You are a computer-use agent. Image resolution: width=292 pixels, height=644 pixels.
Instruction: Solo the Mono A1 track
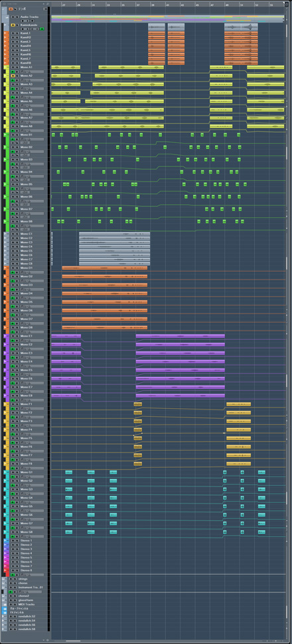pyautogui.click(x=17, y=67)
